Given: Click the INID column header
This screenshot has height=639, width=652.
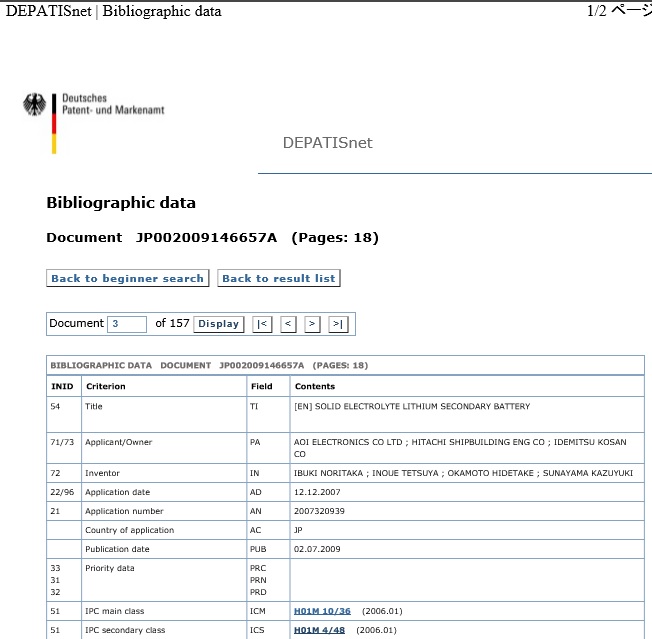Looking at the screenshot, I should 62,386.
